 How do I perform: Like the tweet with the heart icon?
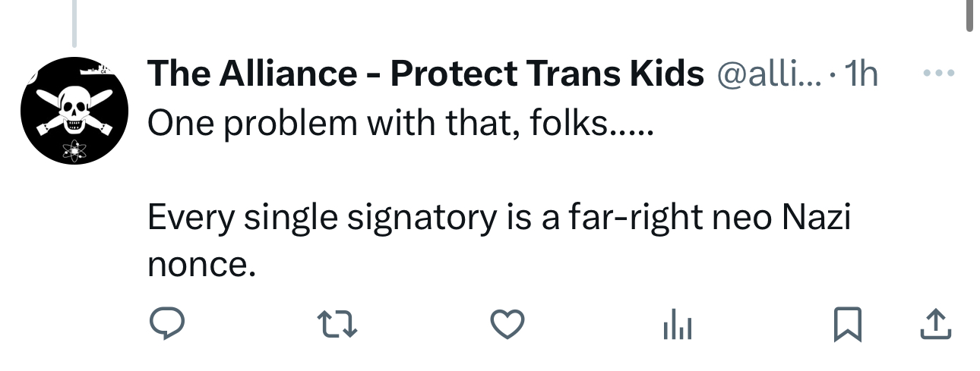click(x=507, y=325)
